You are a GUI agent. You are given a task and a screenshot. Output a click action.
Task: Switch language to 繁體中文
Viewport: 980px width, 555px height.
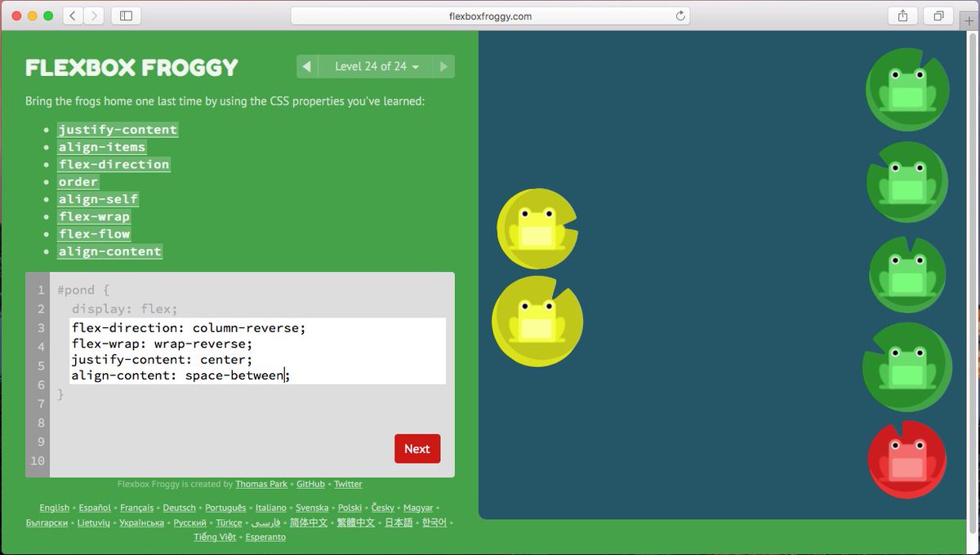356,522
